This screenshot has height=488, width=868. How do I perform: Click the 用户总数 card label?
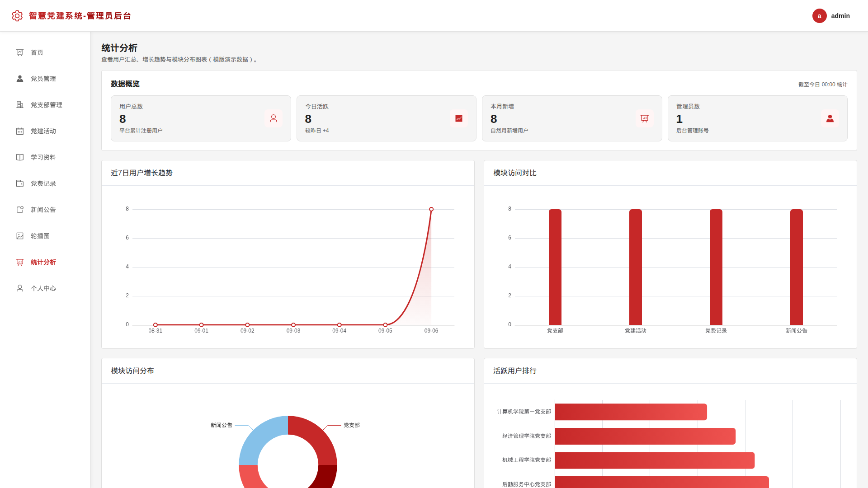(131, 107)
